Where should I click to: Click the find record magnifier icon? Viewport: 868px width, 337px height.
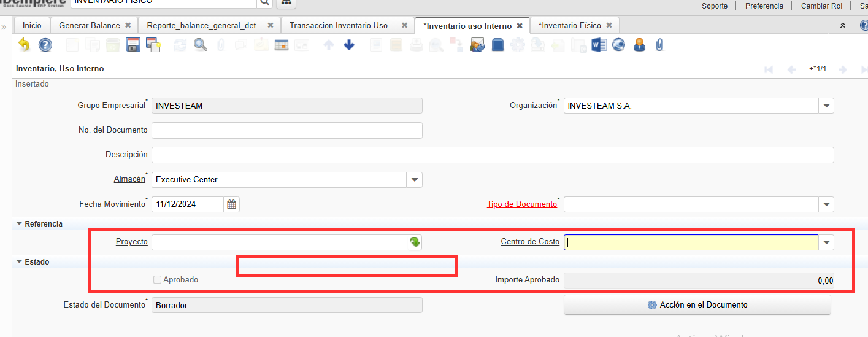pyautogui.click(x=201, y=45)
